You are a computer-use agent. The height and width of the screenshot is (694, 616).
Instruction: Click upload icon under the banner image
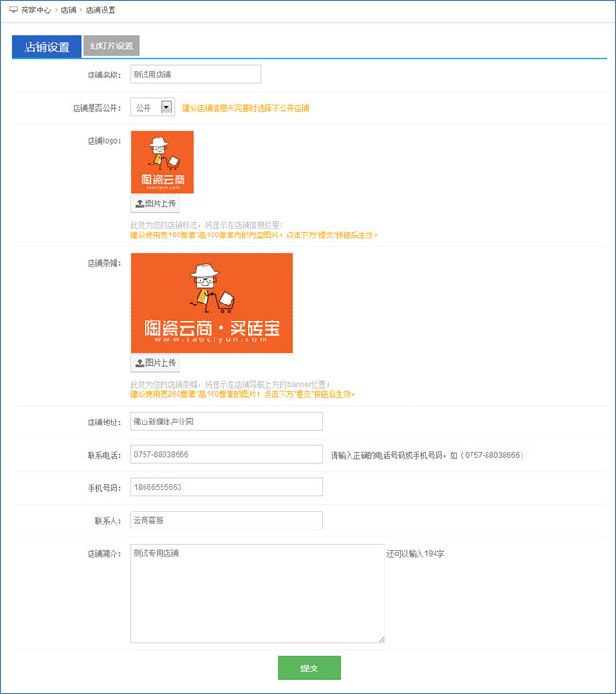tap(139, 363)
